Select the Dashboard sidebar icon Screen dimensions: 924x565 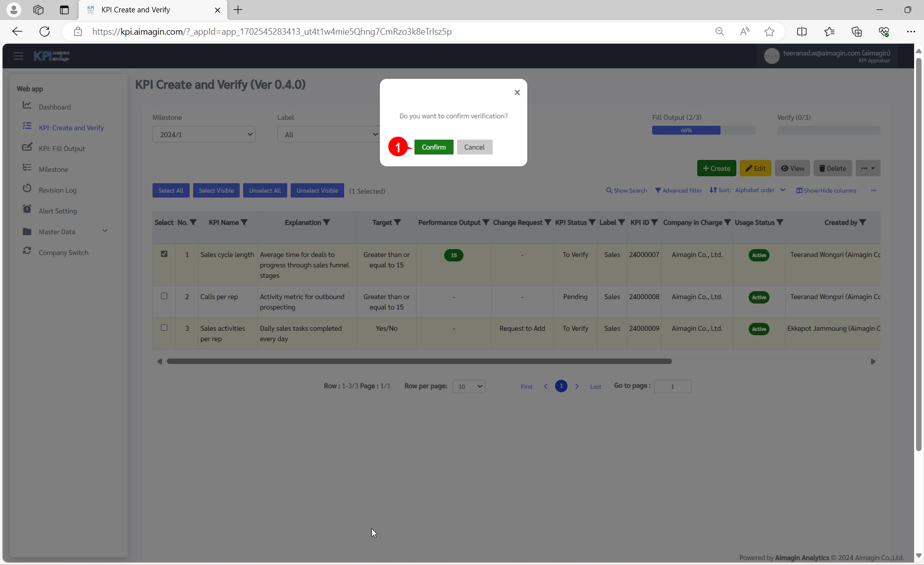coord(28,105)
